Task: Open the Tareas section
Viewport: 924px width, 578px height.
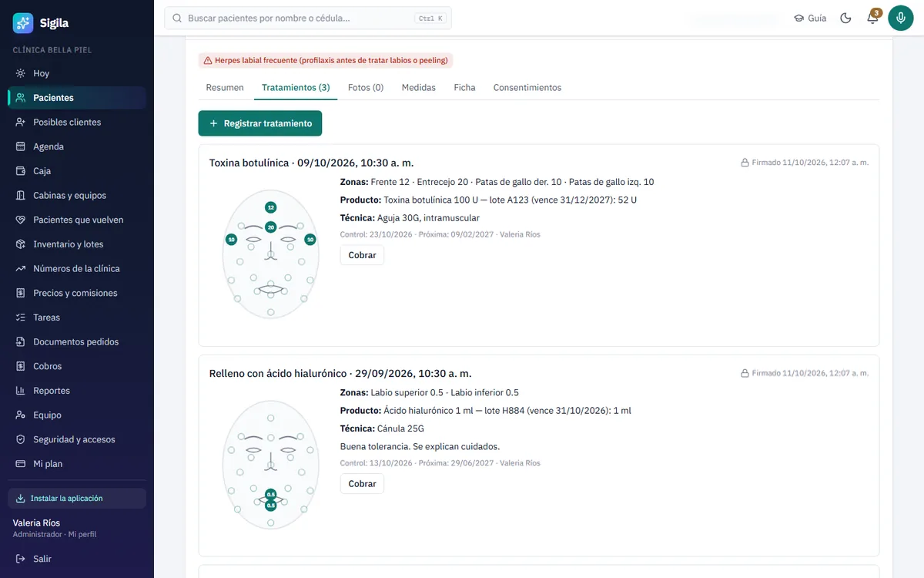Action: click(77, 318)
